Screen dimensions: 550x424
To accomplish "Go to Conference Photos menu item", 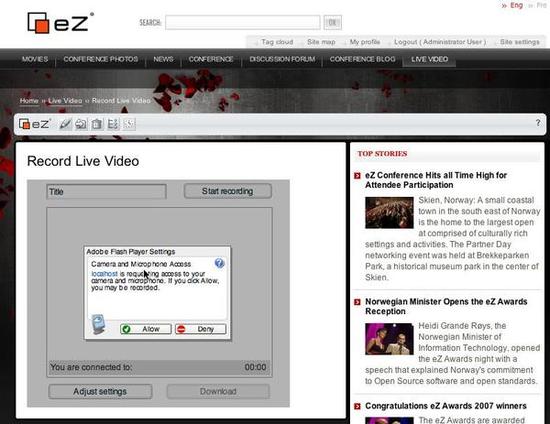I will point(101,59).
